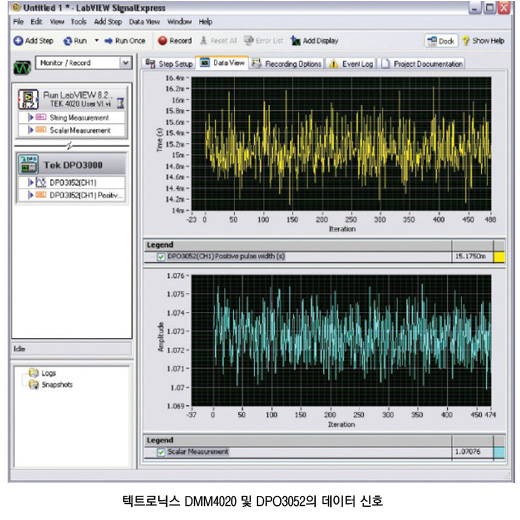Click the Run Once button
This screenshot has height=520, width=520.
click(125, 41)
